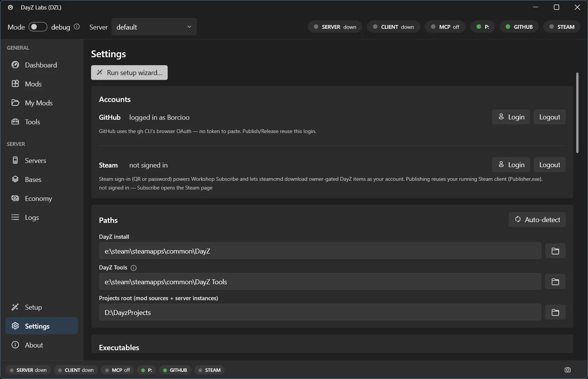Click 'logged in as Borcioo' text
Viewport: 588px width, 379px height.
[x=159, y=117]
